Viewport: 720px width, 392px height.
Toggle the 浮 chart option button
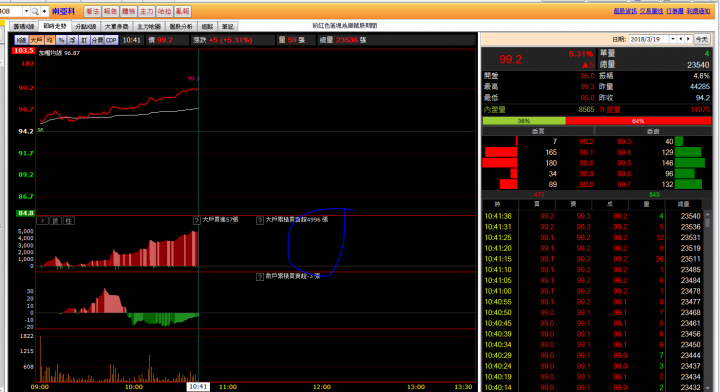tap(73, 40)
